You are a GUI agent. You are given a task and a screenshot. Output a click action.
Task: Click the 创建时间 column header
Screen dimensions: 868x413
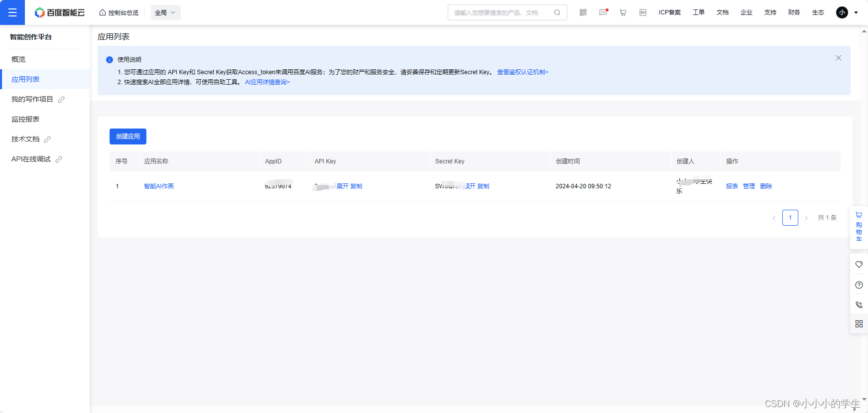(568, 161)
